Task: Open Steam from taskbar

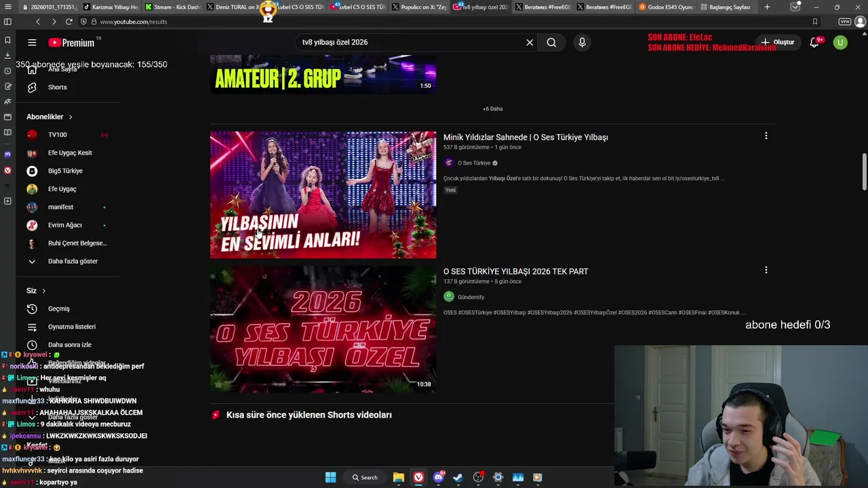Action: 458,477
